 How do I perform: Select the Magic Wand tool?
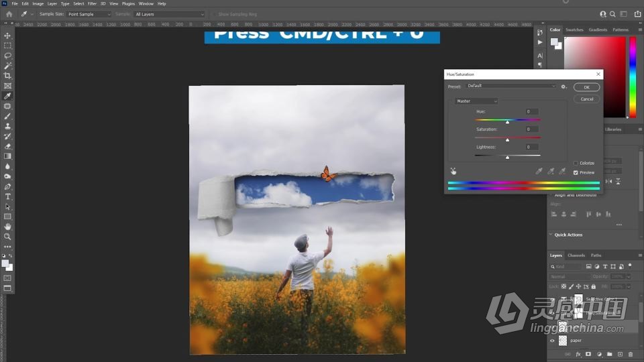7,66
